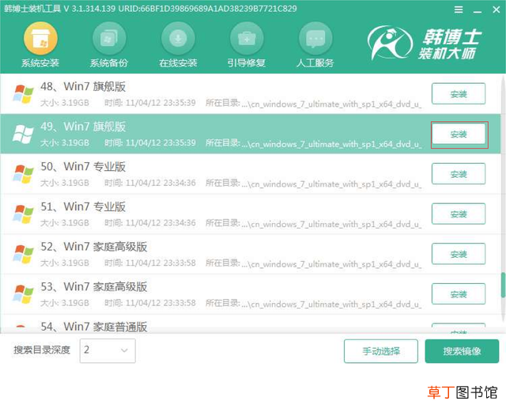Click the 韩博士 装机大师 logo
506x420 pixels.
[x=425, y=44]
